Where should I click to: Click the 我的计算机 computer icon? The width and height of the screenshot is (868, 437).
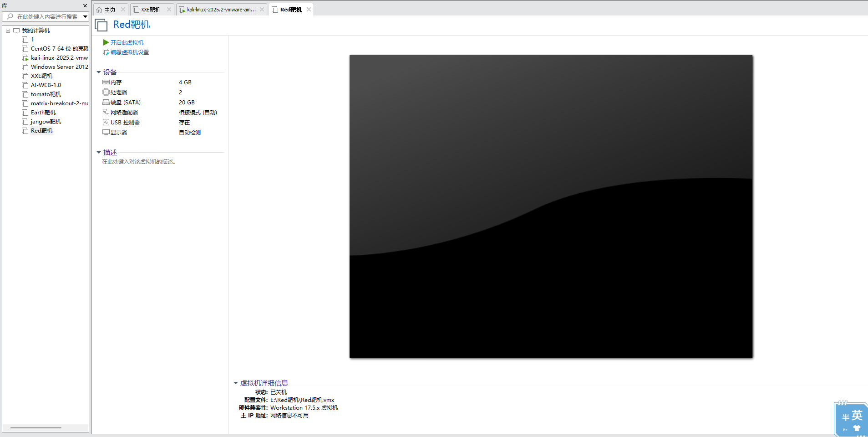click(x=16, y=31)
